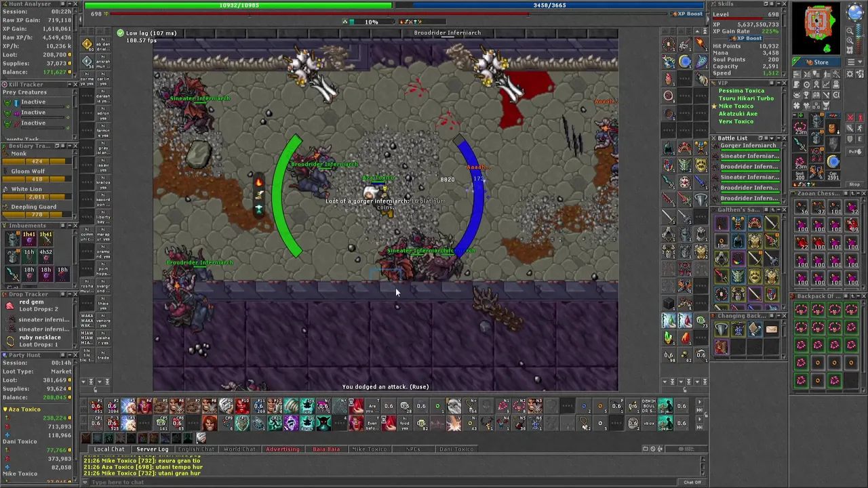Open the analytics chart widget icon
Viewport: 868px width, 488px height.
[826, 85]
